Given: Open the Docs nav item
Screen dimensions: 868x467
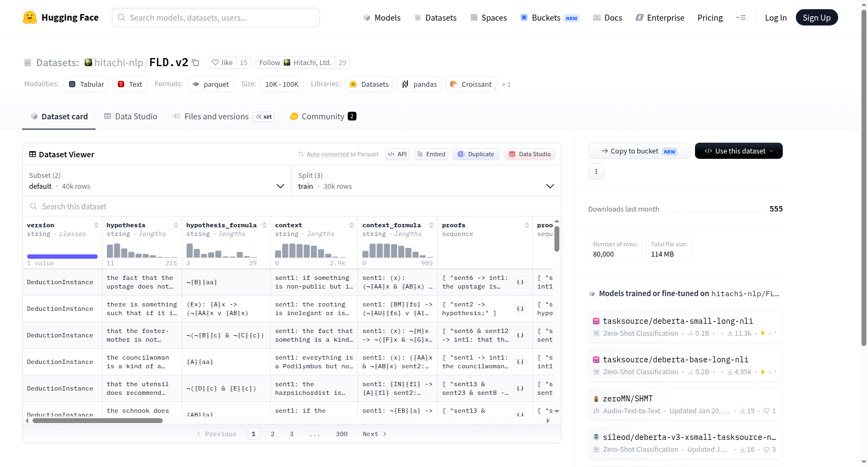Looking at the screenshot, I should 608,17.
